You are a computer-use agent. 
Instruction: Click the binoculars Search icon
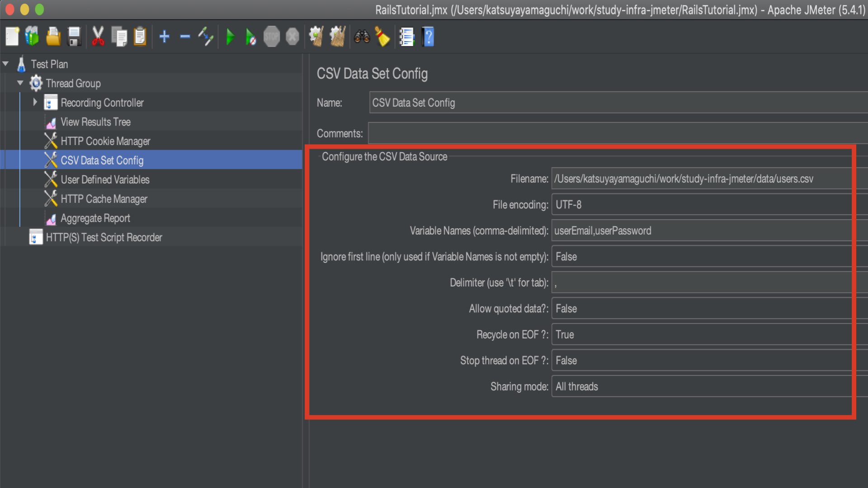(x=362, y=37)
